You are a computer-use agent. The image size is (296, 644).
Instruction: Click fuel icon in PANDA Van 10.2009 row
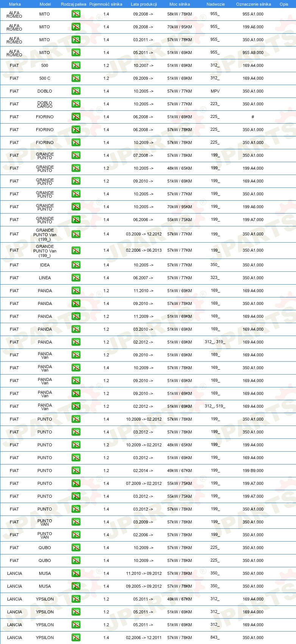click(x=76, y=368)
